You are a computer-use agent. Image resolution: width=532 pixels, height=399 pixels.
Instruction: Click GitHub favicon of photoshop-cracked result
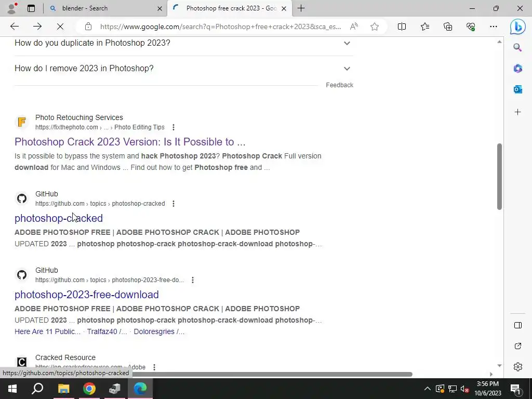point(22,198)
